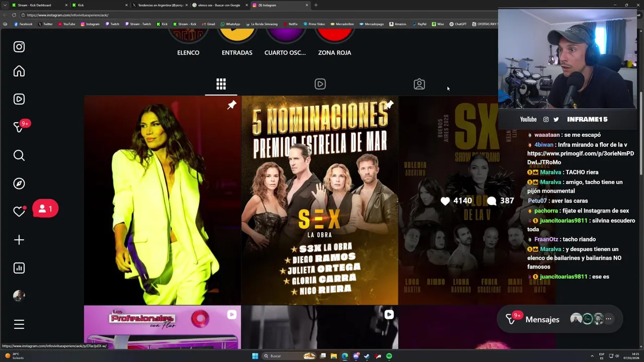Click the primogif link in chat
Image resolution: width=644 pixels, height=362 pixels.
580,157
